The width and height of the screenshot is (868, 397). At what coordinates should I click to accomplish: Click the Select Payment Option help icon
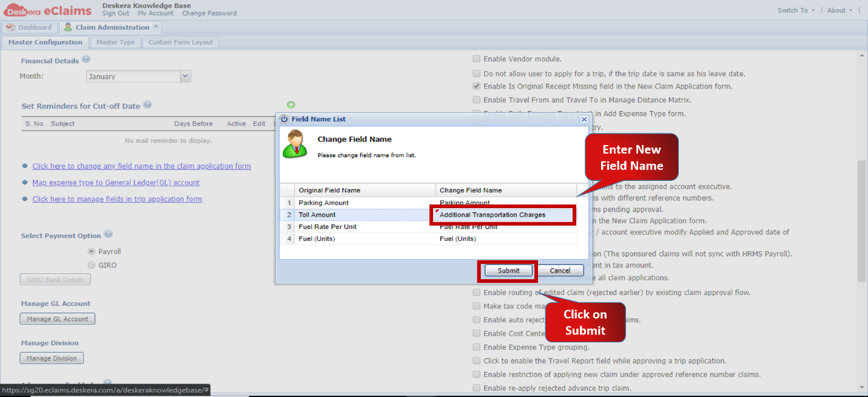[x=109, y=235]
